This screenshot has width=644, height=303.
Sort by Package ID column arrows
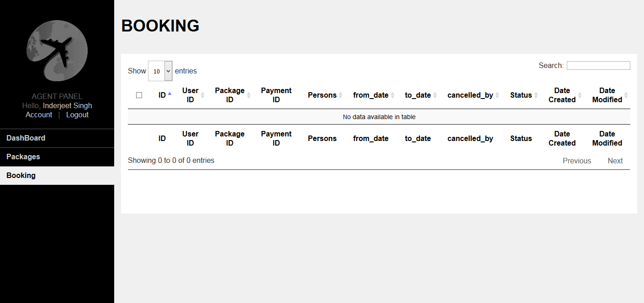pos(248,95)
